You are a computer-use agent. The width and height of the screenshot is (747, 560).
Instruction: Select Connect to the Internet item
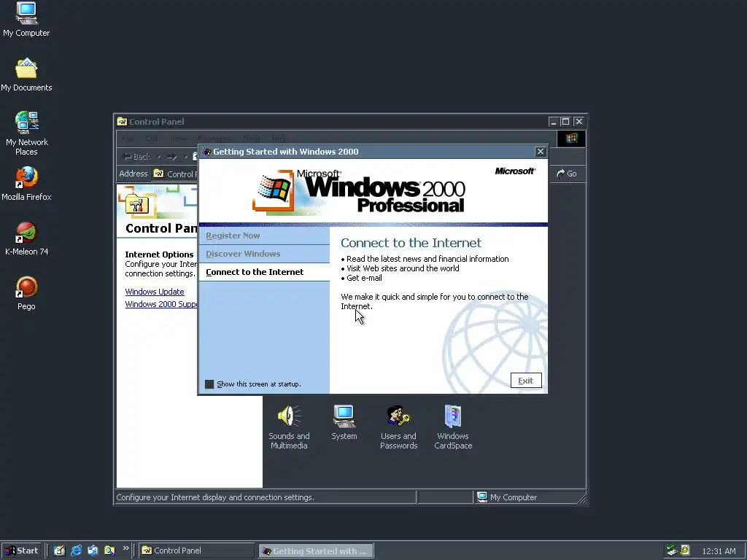264,272
